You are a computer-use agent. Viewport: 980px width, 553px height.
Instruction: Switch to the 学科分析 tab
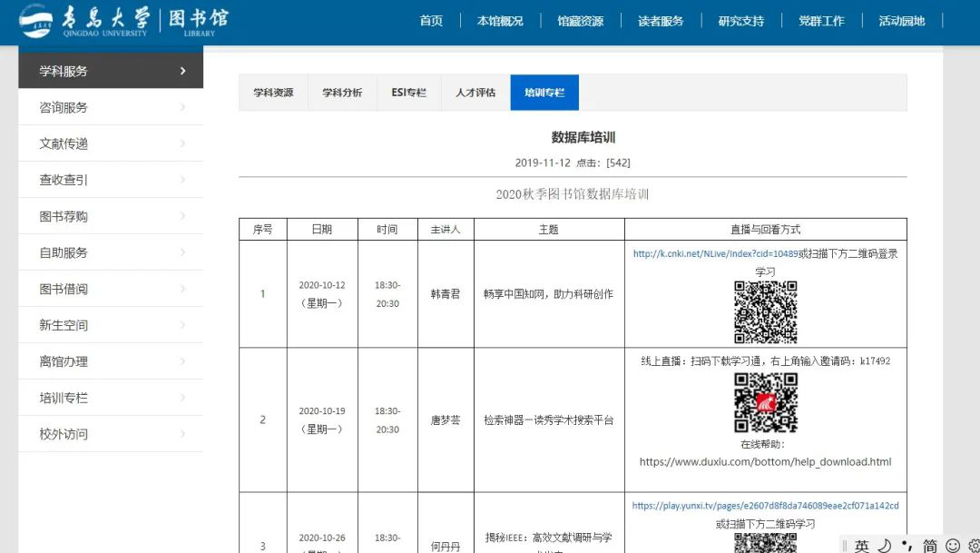pos(342,93)
